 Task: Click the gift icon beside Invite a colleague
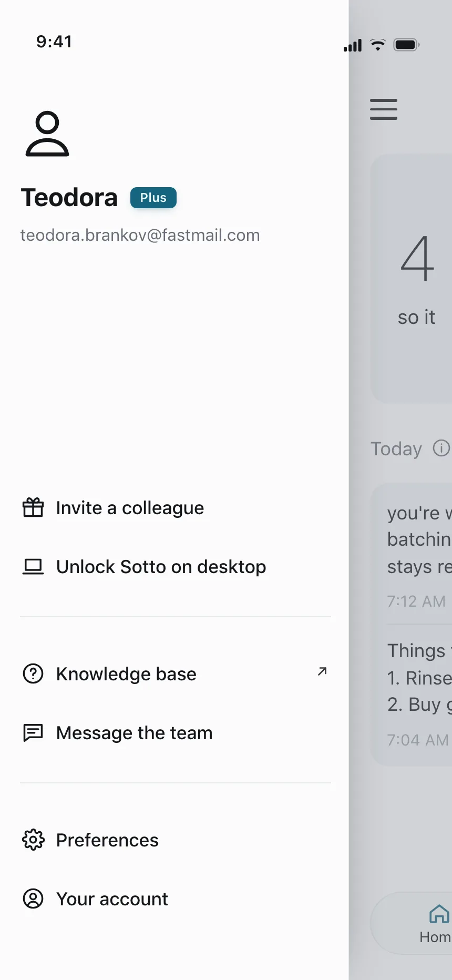(33, 508)
